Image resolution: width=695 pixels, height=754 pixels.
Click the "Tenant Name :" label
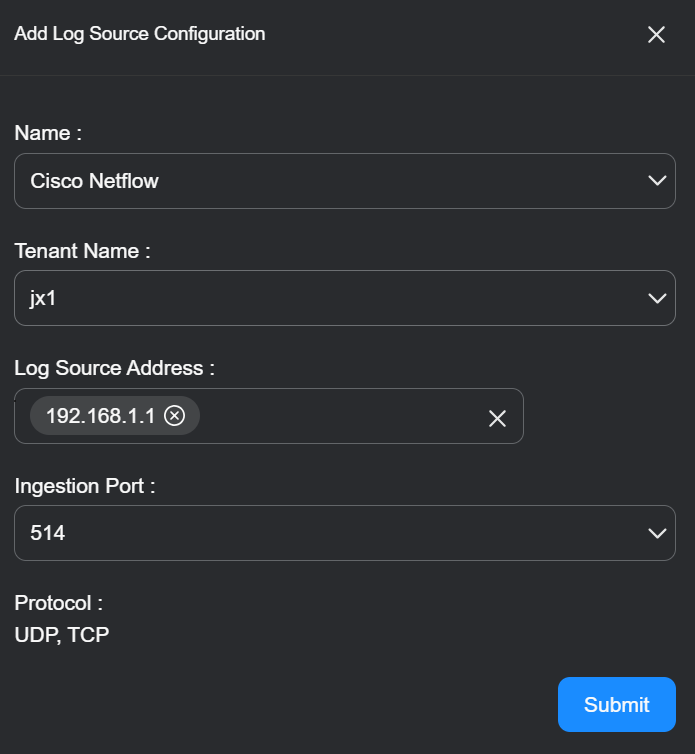[x=82, y=251]
